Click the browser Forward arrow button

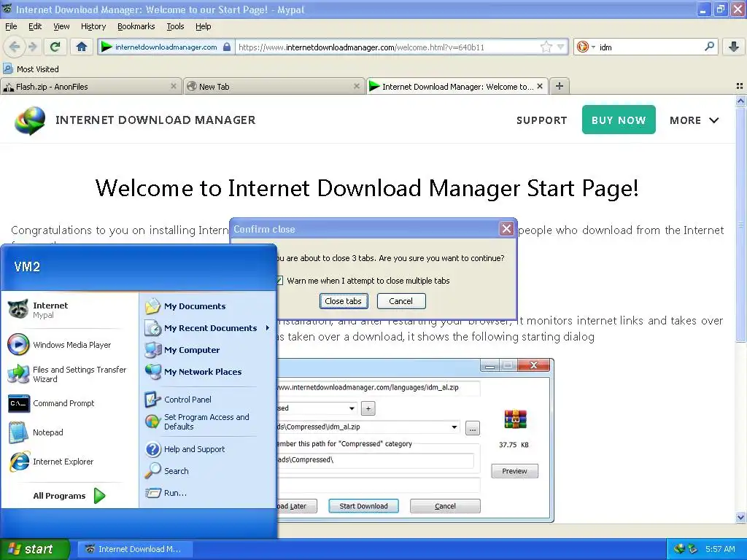pos(32,47)
